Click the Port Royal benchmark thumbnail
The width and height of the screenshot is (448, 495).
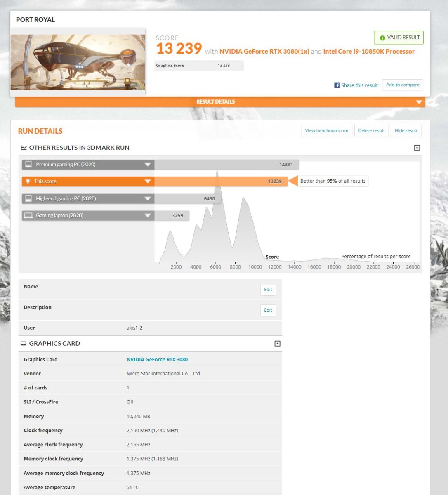tap(78, 62)
